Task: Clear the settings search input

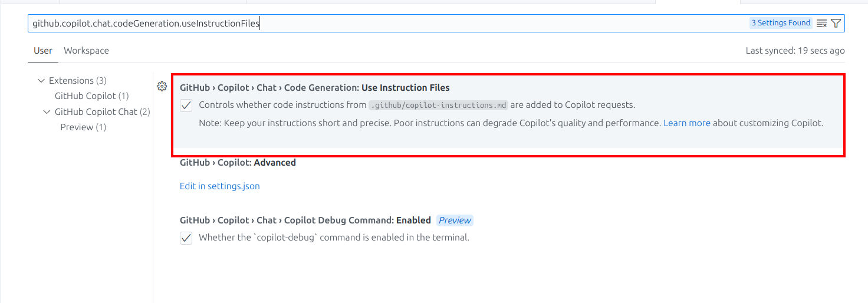Action: (x=821, y=24)
